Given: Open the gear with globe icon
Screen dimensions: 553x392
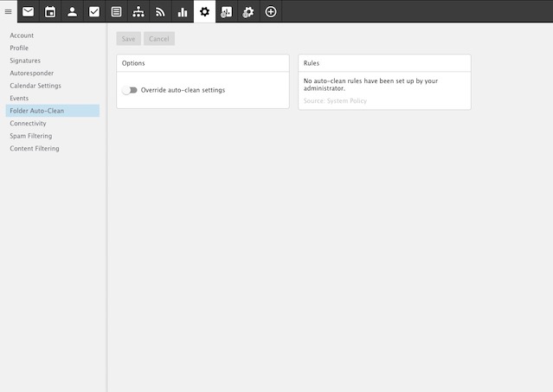Looking at the screenshot, I should pyautogui.click(x=248, y=11).
